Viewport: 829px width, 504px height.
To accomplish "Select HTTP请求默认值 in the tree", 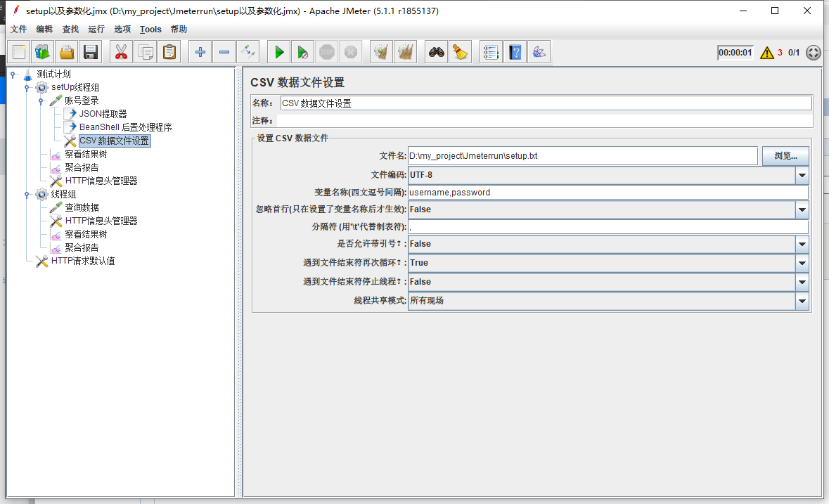I will [x=83, y=261].
